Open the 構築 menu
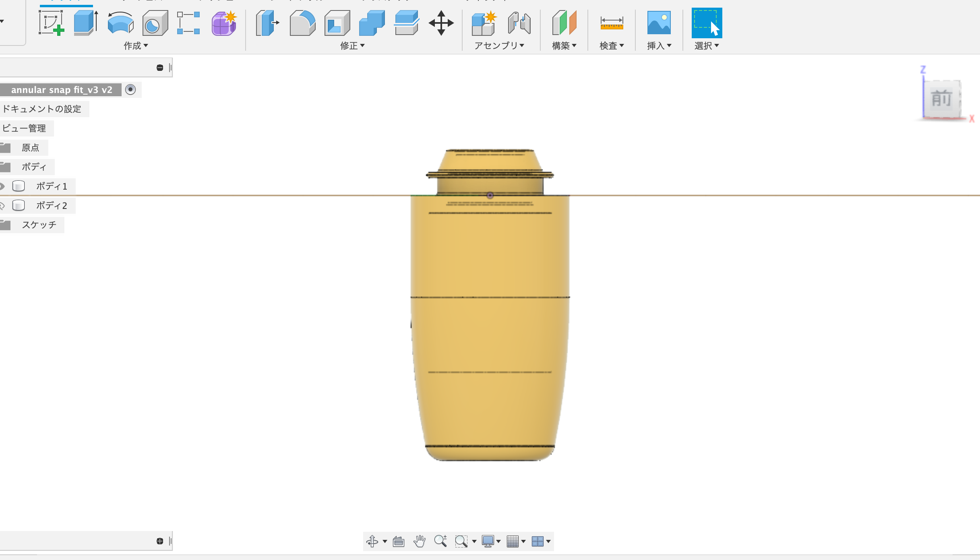Image resolution: width=980 pixels, height=560 pixels. pos(564,46)
